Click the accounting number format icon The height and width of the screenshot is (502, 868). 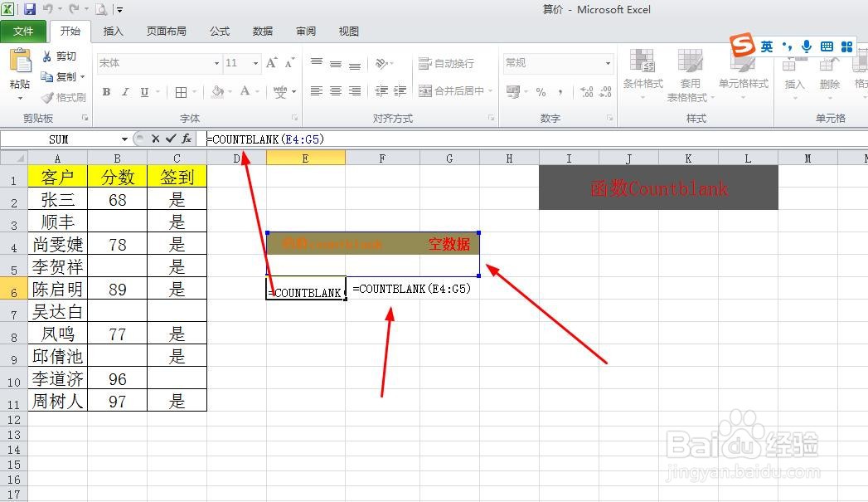[x=512, y=91]
